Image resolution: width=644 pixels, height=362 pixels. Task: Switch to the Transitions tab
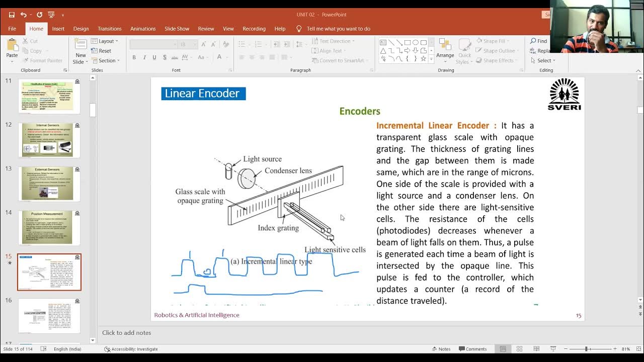point(110,29)
